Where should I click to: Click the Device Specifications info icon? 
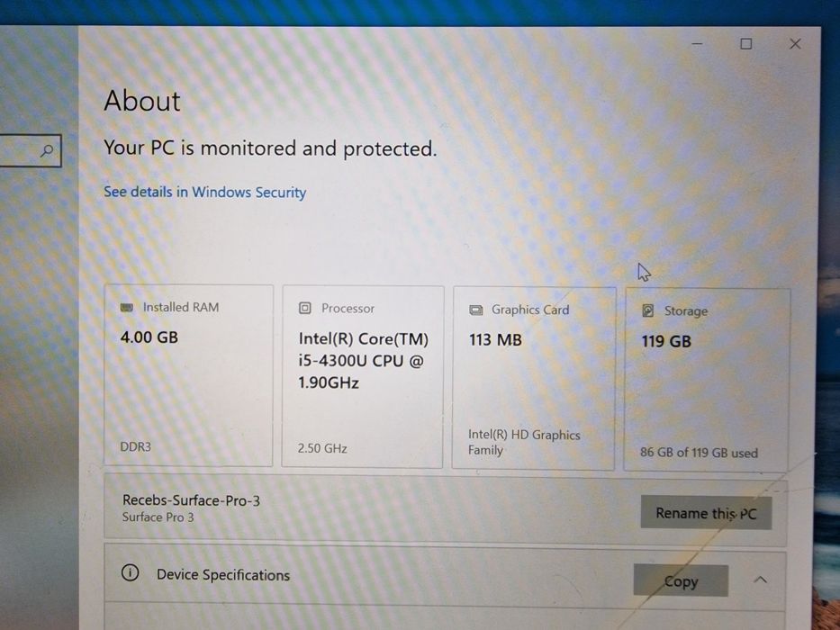point(130,572)
